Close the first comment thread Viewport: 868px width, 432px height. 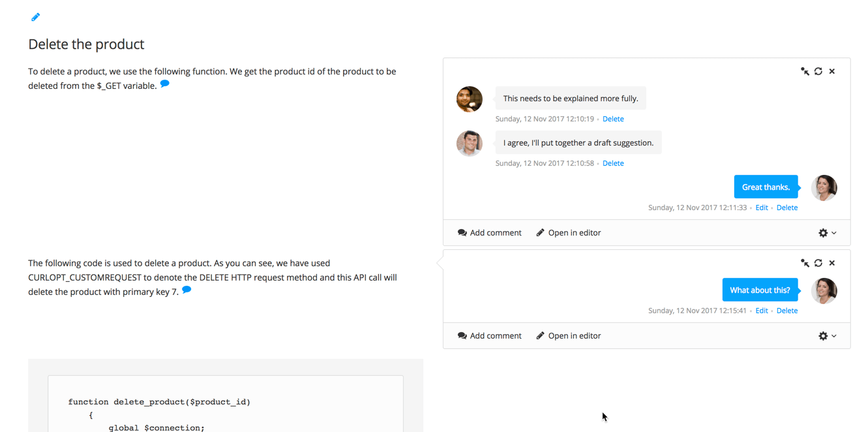832,71
